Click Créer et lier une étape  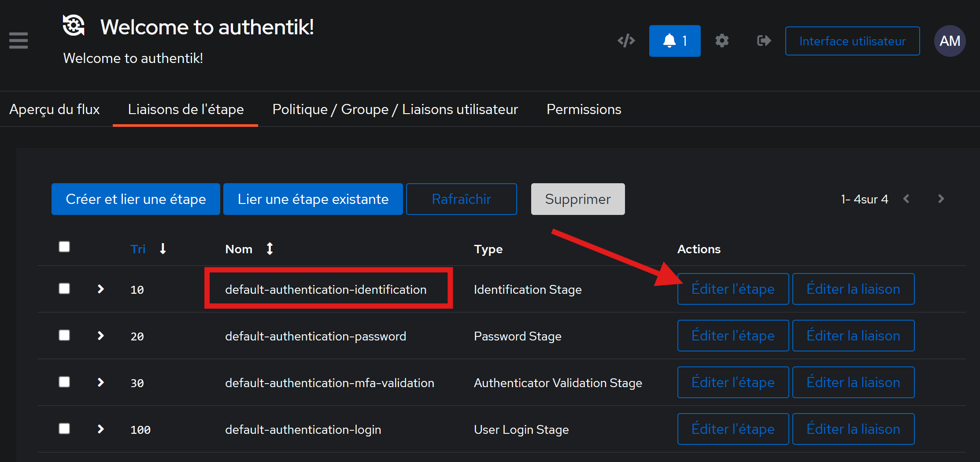coord(136,199)
